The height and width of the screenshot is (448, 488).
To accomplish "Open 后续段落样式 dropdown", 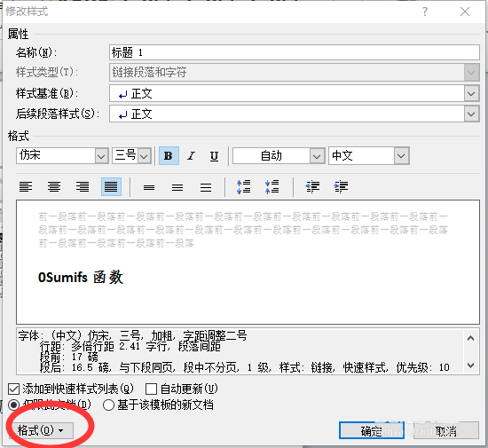I will pyautogui.click(x=471, y=114).
